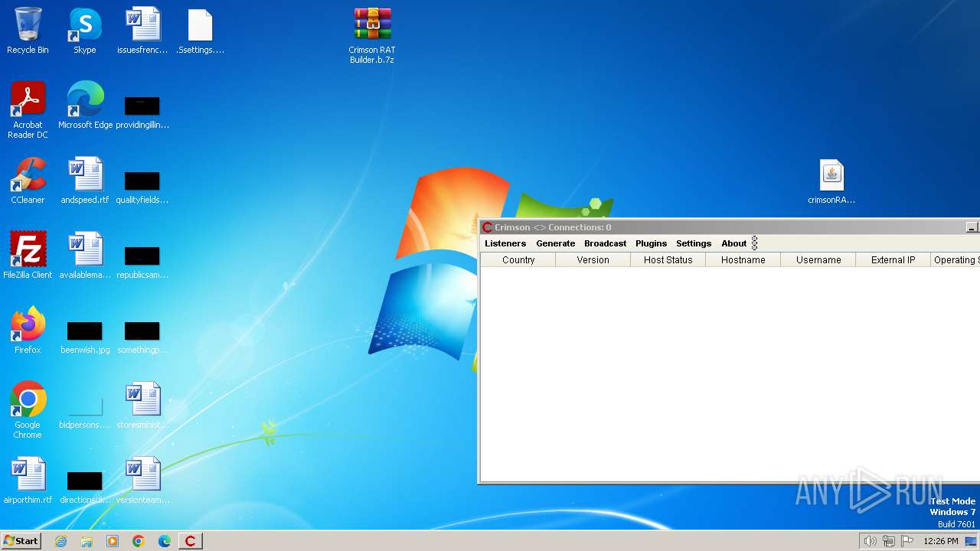Select the CCleaner desktop shortcut
Screen dimensions: 980x551
(x=28, y=181)
